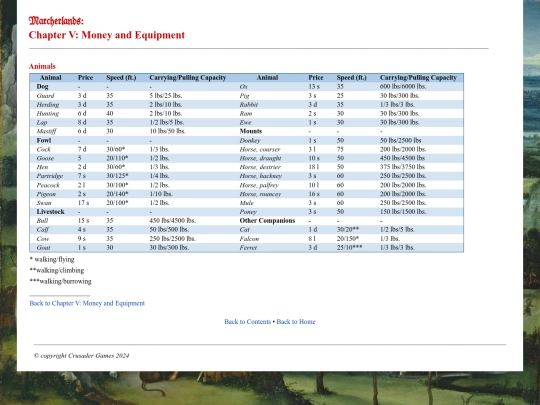
Task: Click the Horse, palfrey row name
Action: point(259,185)
